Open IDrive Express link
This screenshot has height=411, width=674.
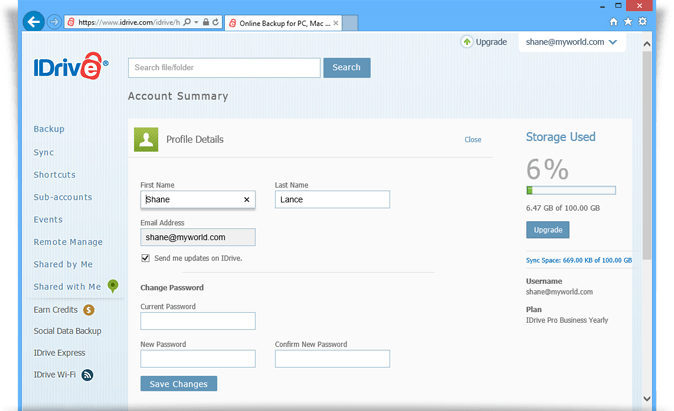(59, 353)
